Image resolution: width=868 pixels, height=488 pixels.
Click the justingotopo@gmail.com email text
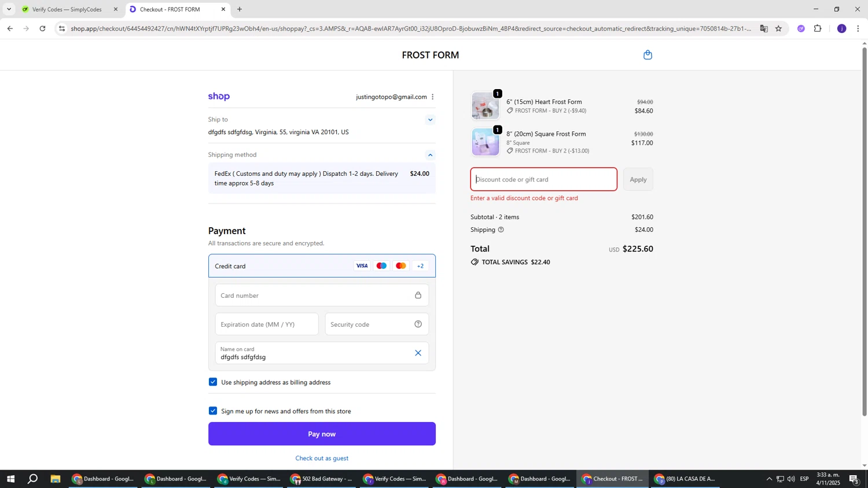tap(391, 97)
